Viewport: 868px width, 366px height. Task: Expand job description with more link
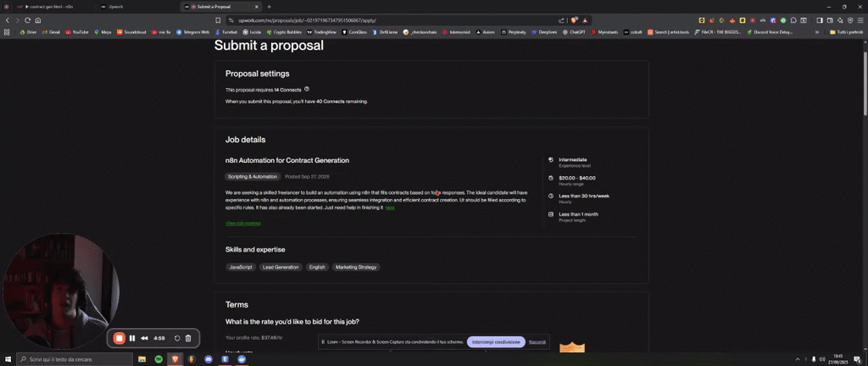[390, 208]
